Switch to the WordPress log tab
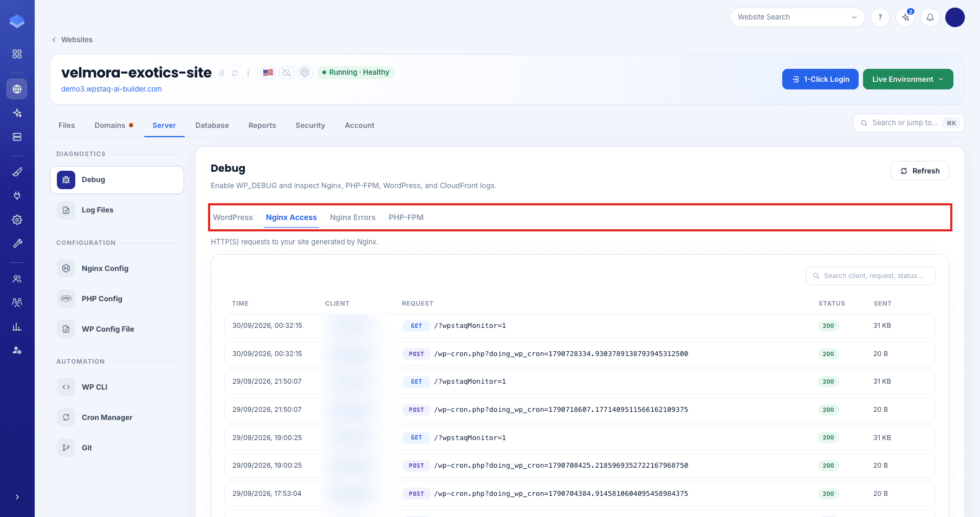Viewport: 980px width, 517px height. click(233, 217)
